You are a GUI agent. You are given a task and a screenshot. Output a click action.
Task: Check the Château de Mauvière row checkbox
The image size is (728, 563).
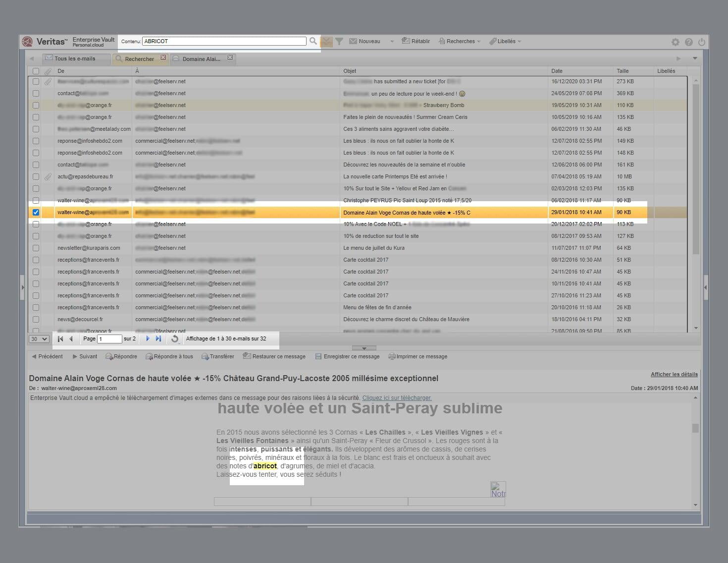(x=36, y=319)
